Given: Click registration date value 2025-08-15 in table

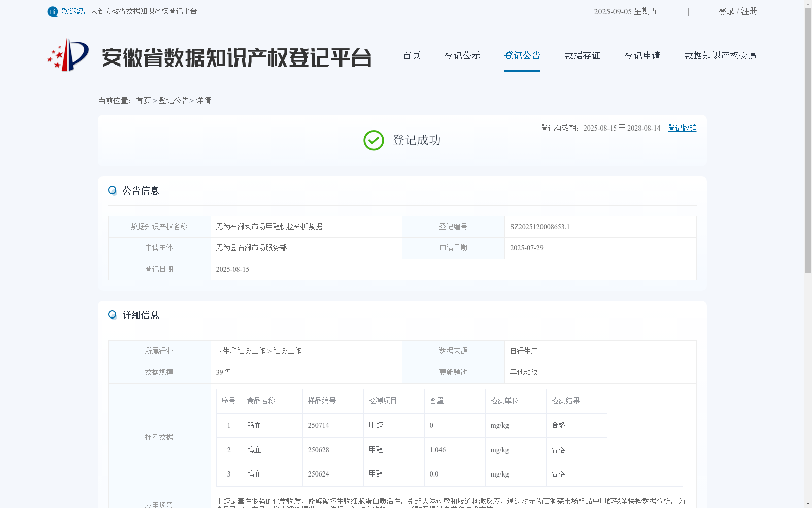Looking at the screenshot, I should pyautogui.click(x=232, y=269).
